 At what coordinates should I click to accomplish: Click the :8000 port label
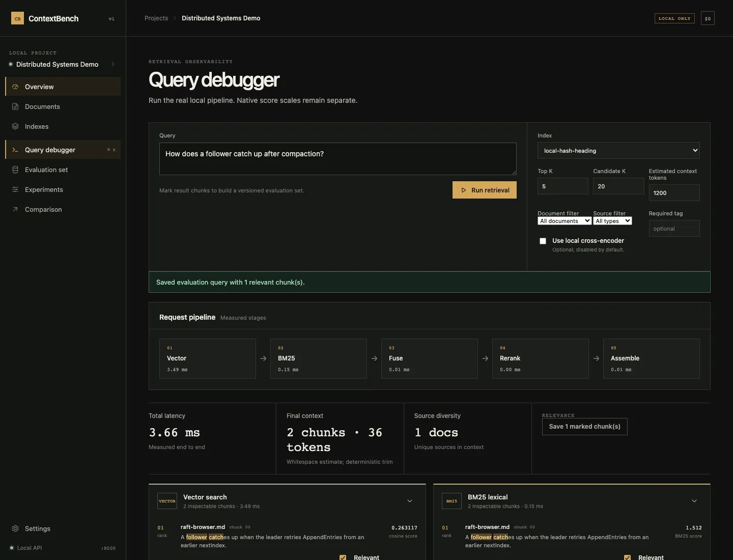coord(108,548)
